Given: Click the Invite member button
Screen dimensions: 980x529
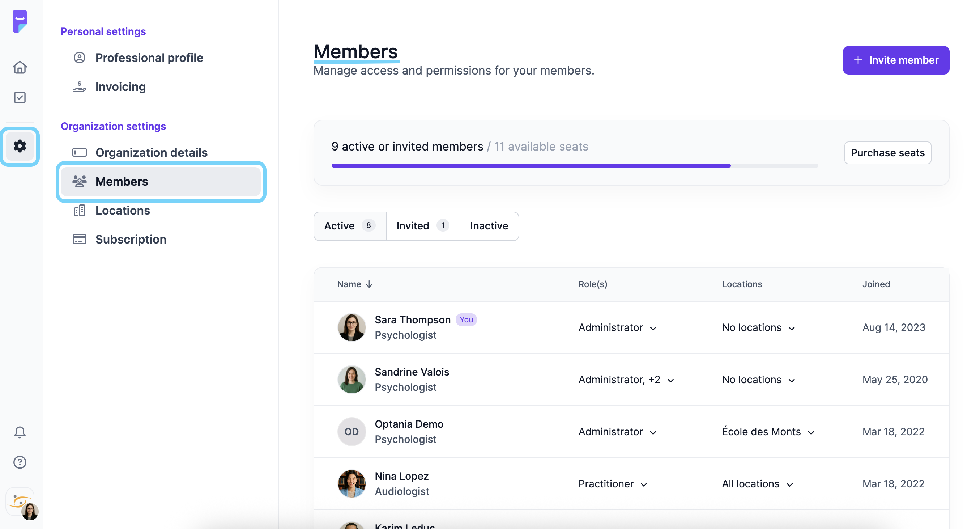Looking at the screenshot, I should pyautogui.click(x=895, y=60).
